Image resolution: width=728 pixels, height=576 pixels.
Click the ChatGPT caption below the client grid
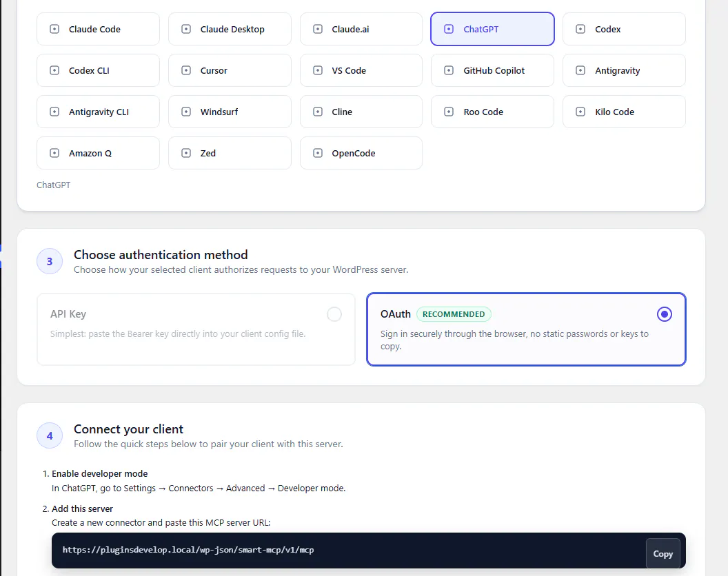click(53, 185)
